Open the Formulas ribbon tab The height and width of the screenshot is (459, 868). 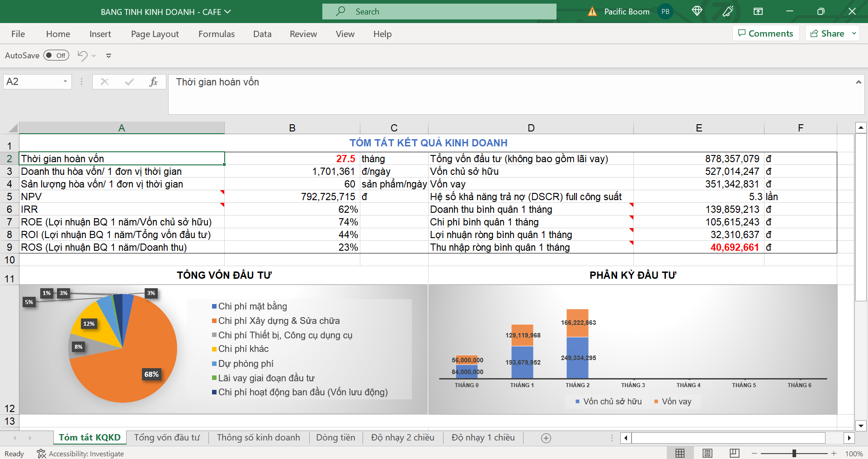(x=217, y=34)
